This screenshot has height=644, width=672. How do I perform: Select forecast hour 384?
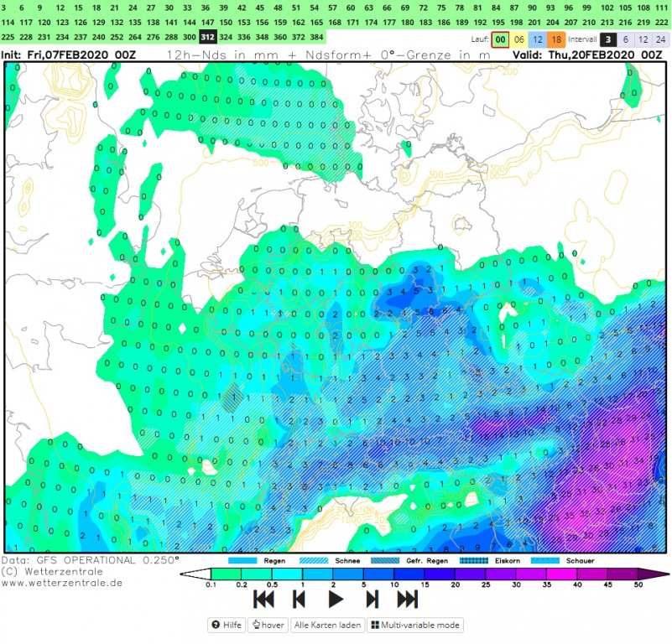(x=316, y=38)
